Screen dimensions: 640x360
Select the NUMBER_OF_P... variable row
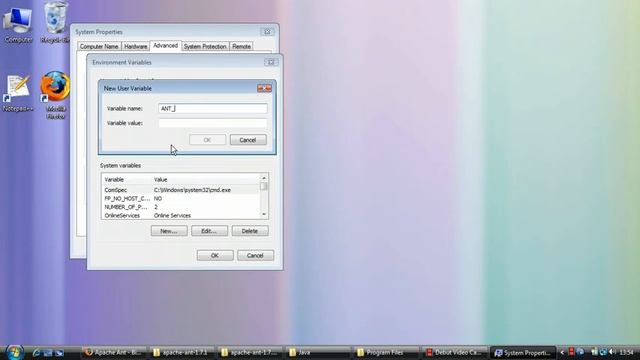pyautogui.click(x=181, y=207)
